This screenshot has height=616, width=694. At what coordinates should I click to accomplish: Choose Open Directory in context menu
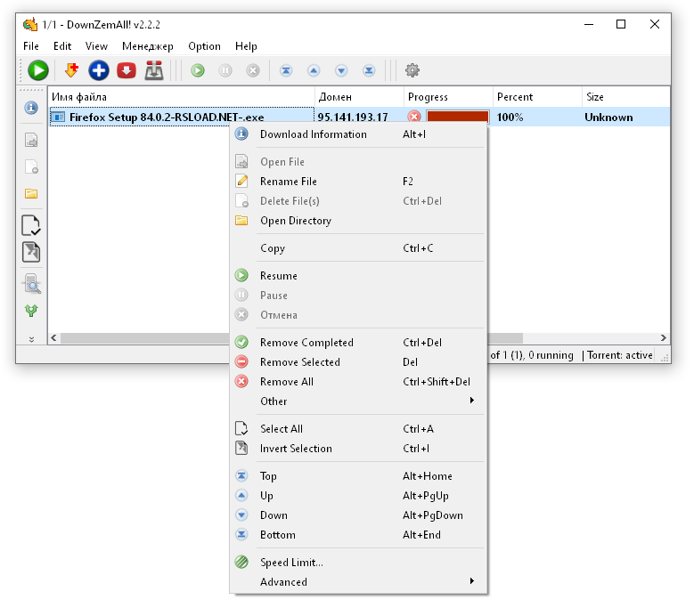(x=358, y=220)
